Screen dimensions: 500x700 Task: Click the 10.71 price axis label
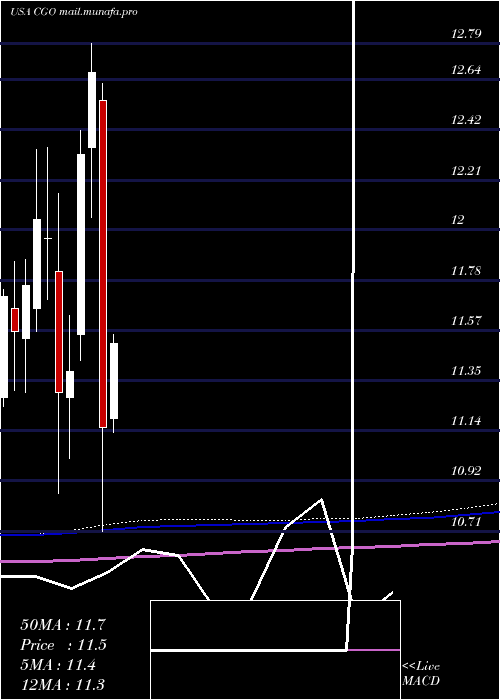point(466,521)
